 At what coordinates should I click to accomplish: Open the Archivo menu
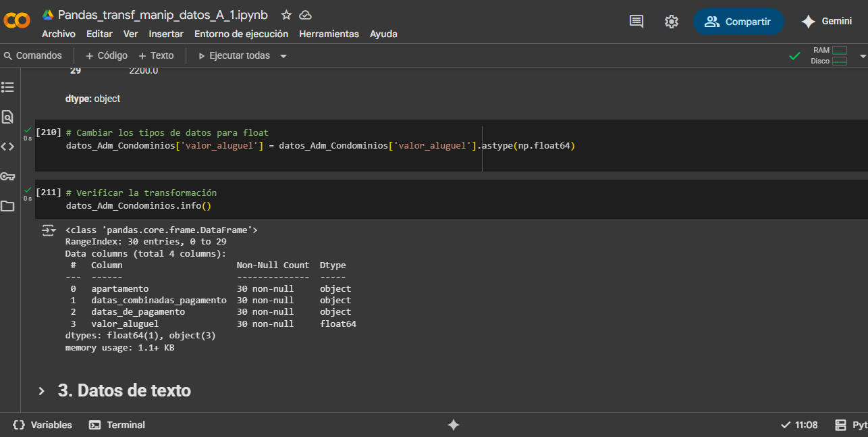pos(59,34)
